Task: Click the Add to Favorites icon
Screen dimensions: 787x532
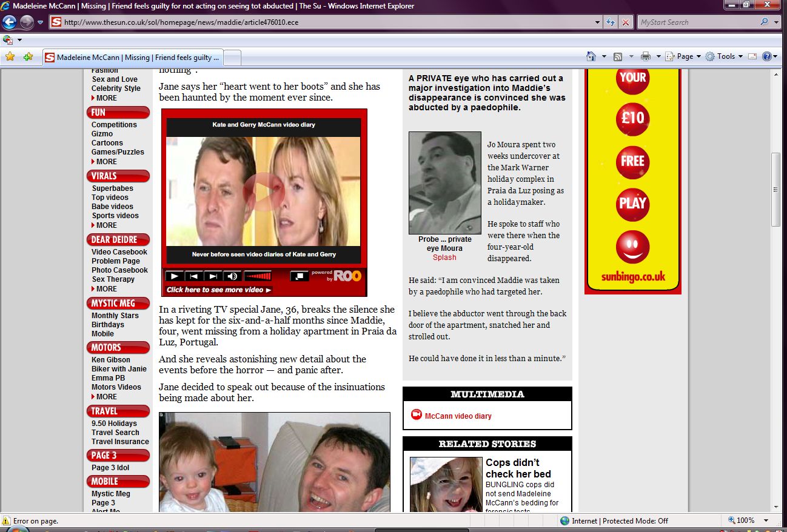Action: [28, 57]
